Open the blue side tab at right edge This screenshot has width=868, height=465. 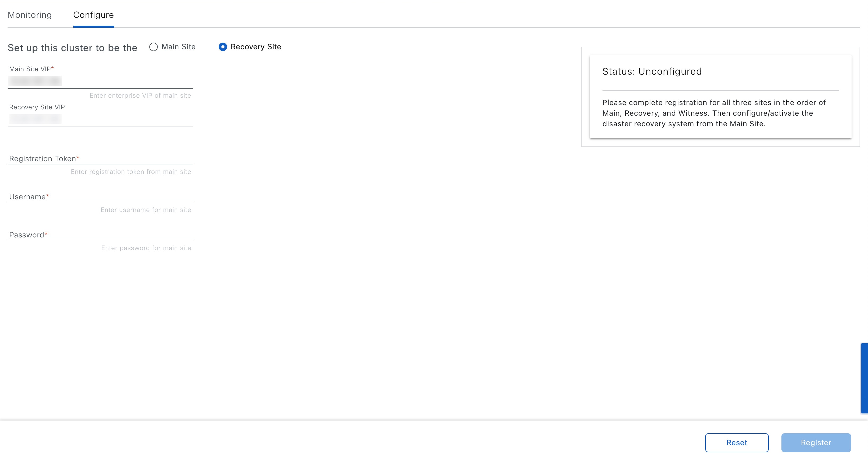pyautogui.click(x=864, y=378)
